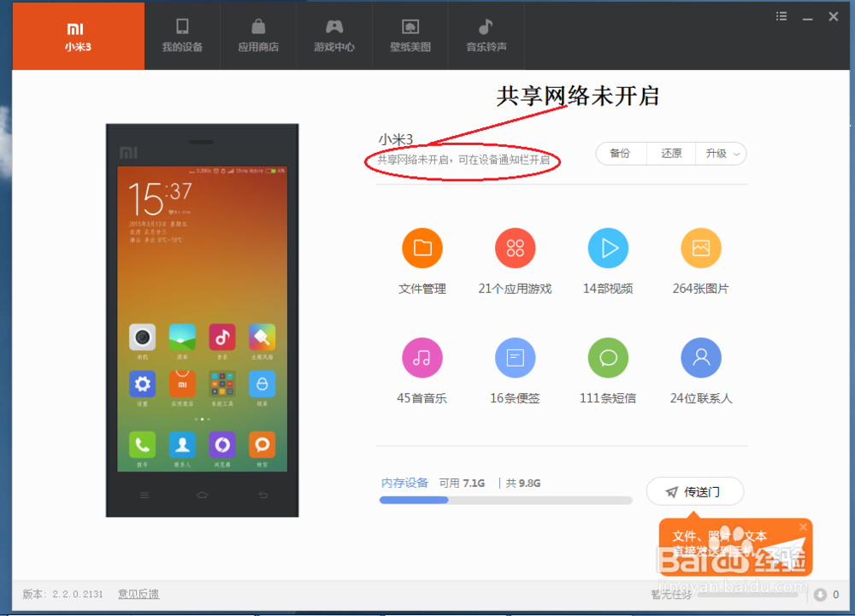855x616 pixels.
Task: Switch to the 应用商店 app store tab
Action: (258, 36)
